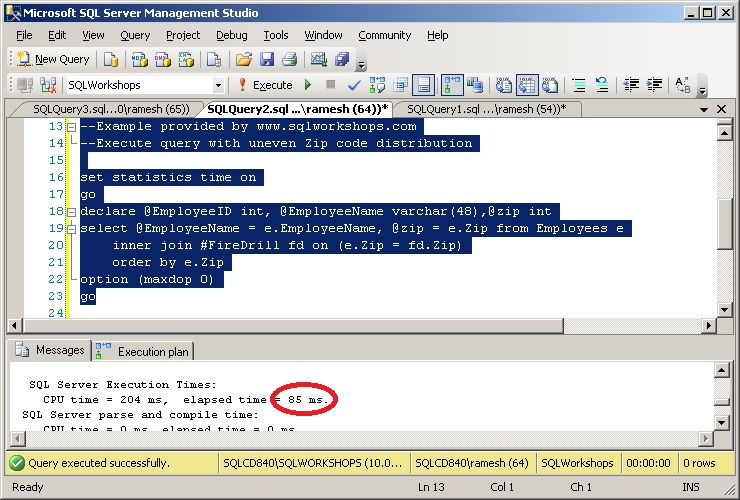Collapse the declare statement at line 18
The height and width of the screenshot is (500, 740).
71,212
